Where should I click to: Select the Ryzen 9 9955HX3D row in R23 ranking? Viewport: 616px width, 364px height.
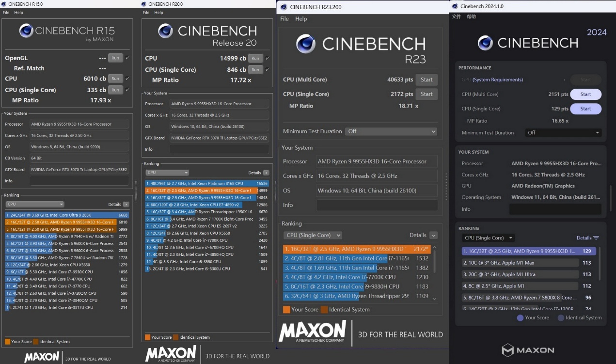357,249
